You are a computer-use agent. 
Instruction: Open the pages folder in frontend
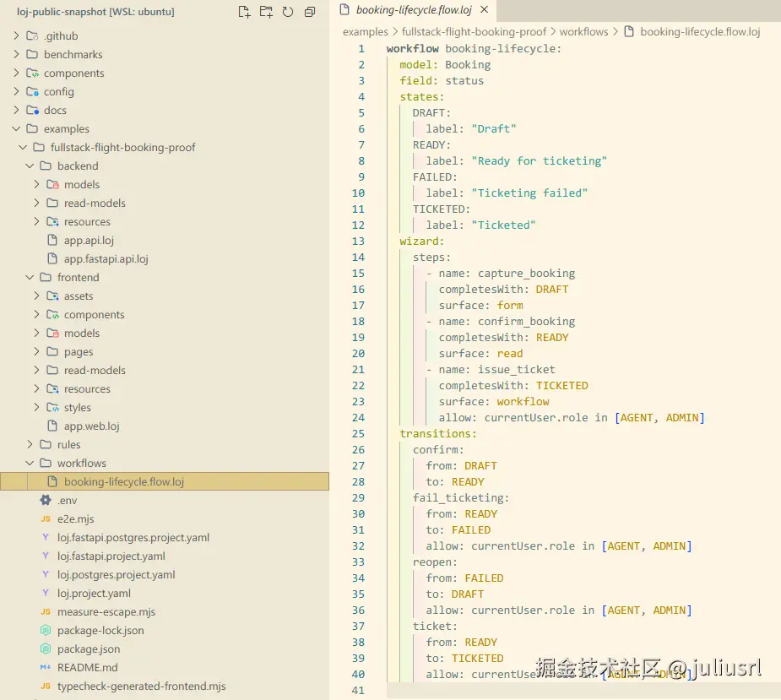(79, 352)
